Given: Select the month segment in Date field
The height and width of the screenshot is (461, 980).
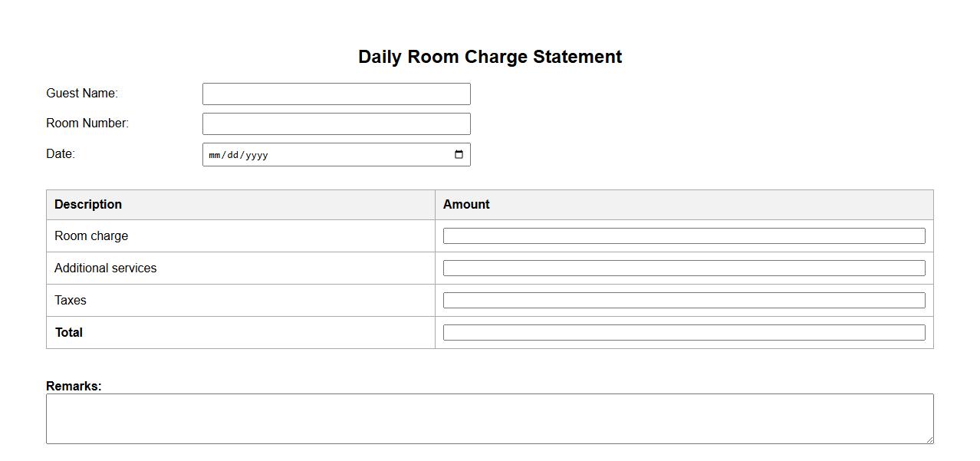Looking at the screenshot, I should click(215, 155).
